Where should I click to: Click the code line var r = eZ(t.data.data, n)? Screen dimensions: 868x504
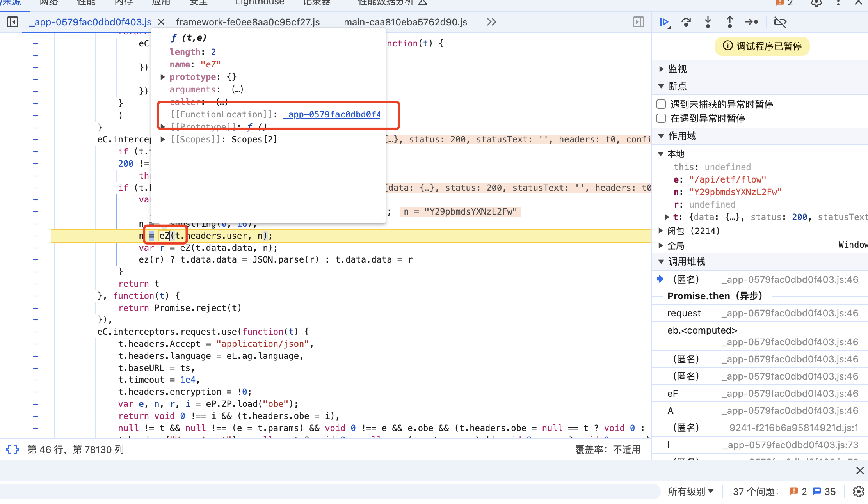pos(208,248)
